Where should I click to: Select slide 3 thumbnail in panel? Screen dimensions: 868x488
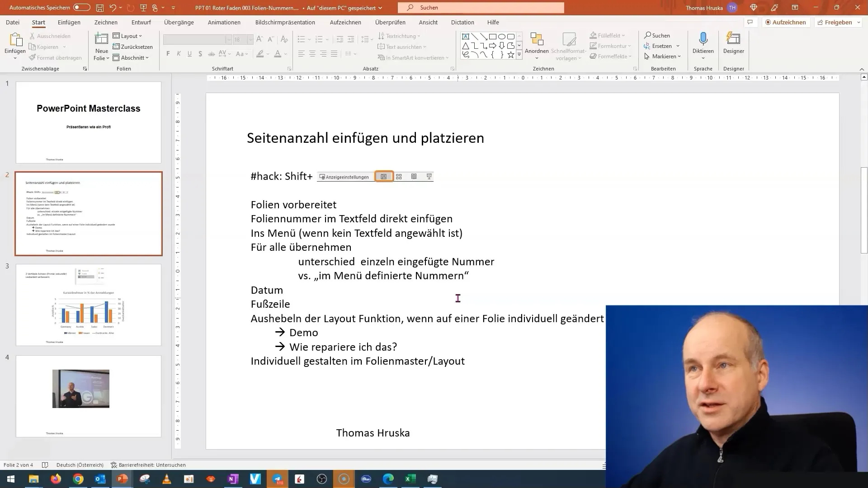[88, 304]
